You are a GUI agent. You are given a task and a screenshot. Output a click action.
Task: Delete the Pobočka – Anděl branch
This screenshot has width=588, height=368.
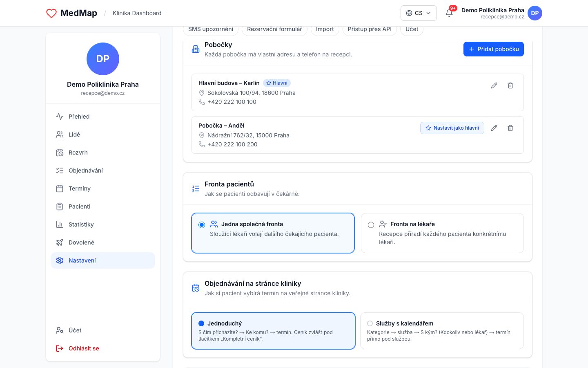click(x=510, y=128)
